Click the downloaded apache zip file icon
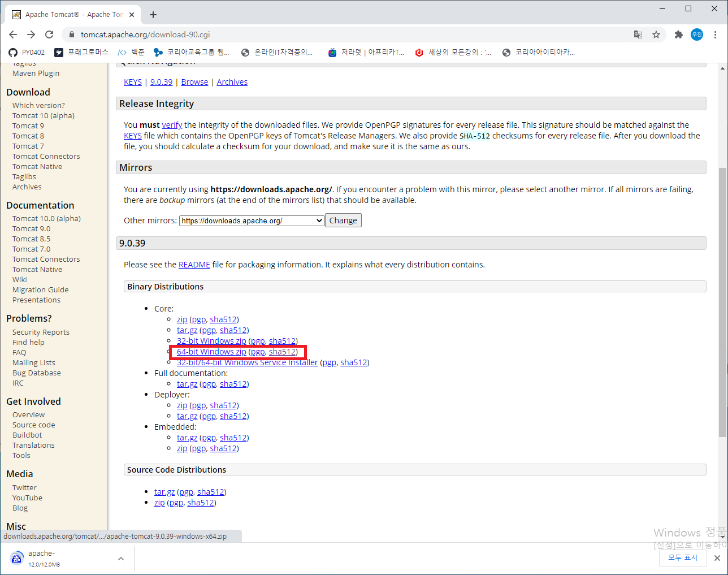Image resolution: width=728 pixels, height=575 pixels. click(x=17, y=559)
